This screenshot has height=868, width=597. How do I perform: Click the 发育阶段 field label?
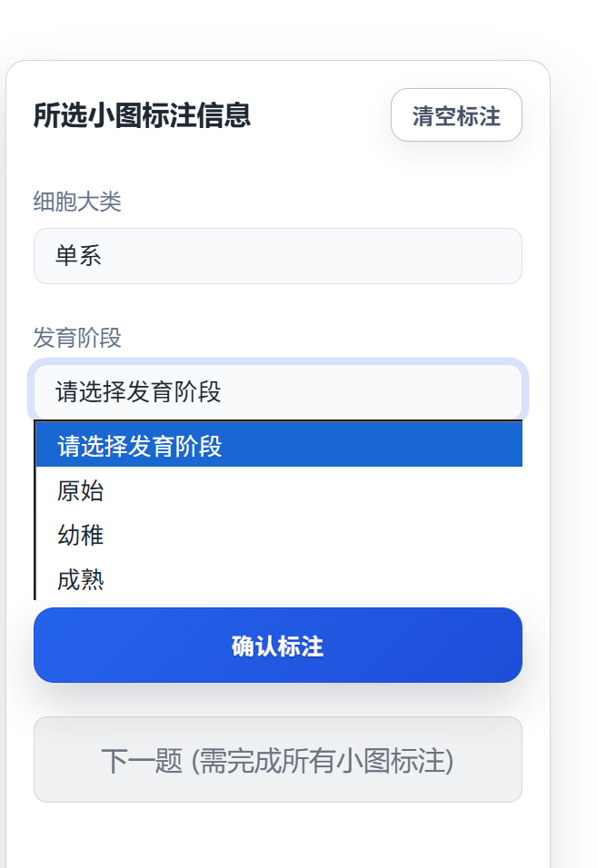tap(77, 338)
